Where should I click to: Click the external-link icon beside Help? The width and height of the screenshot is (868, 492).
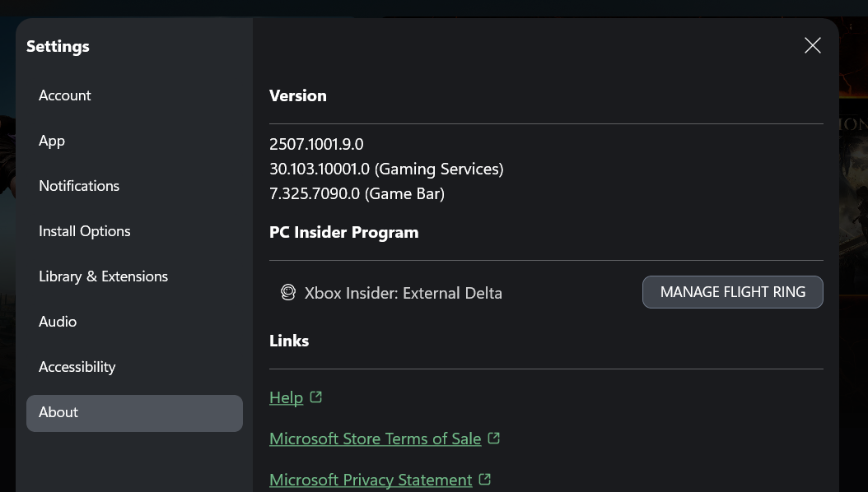click(315, 397)
